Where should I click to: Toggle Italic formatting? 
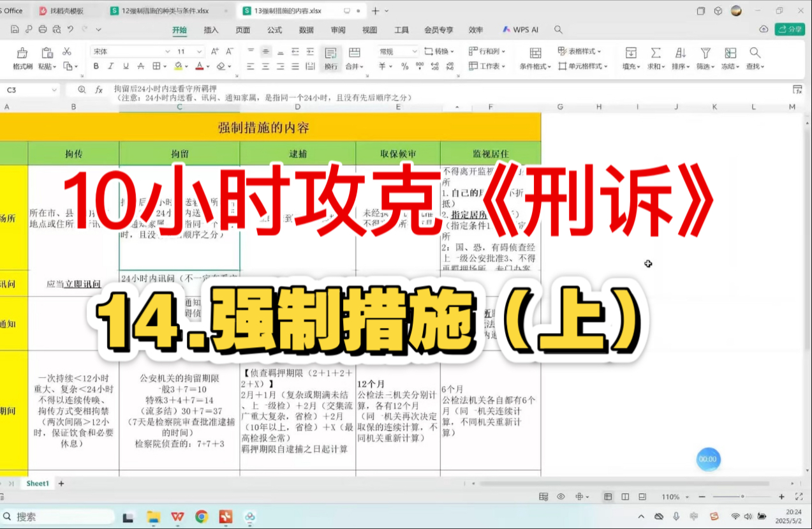click(111, 66)
